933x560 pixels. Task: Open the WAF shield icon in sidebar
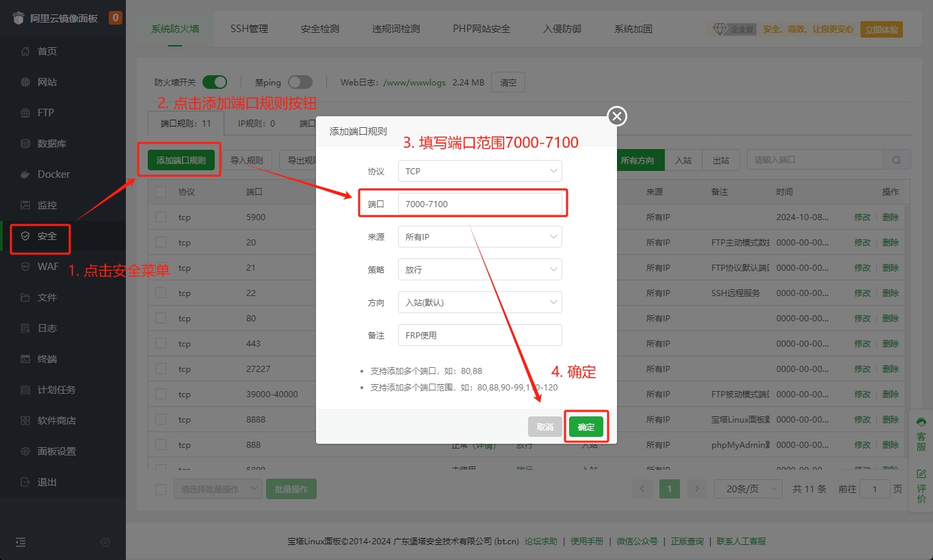point(25,267)
